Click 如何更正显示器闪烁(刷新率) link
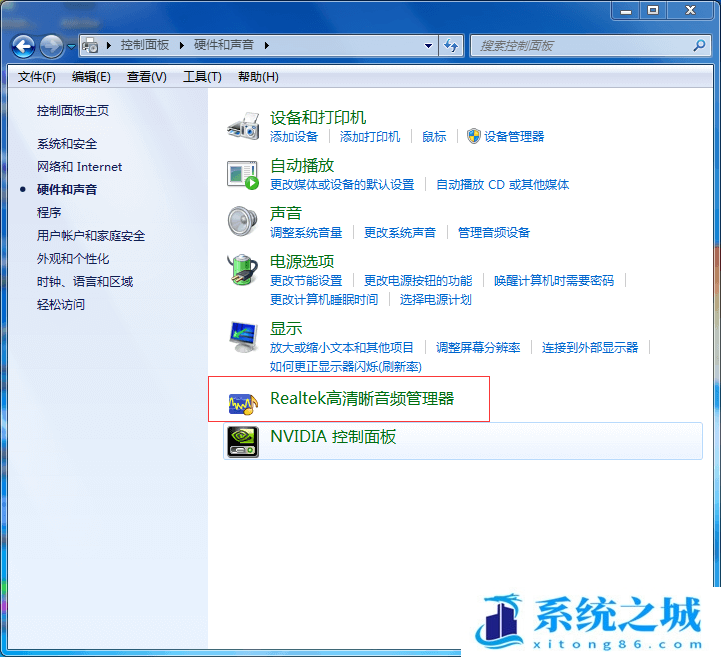The width and height of the screenshot is (721, 657). click(x=345, y=367)
